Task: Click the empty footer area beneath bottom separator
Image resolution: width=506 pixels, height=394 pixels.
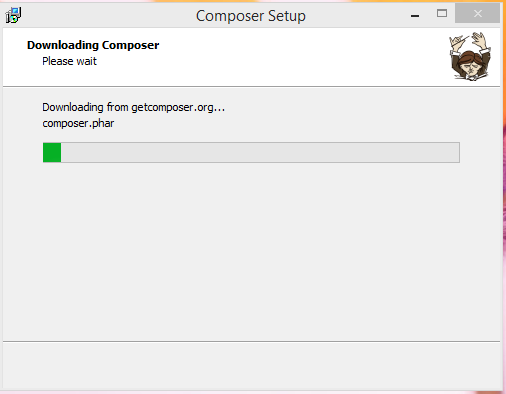Action: [251, 366]
